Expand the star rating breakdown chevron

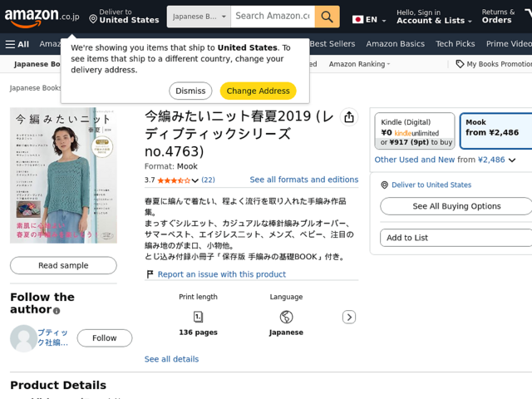pyautogui.click(x=195, y=180)
